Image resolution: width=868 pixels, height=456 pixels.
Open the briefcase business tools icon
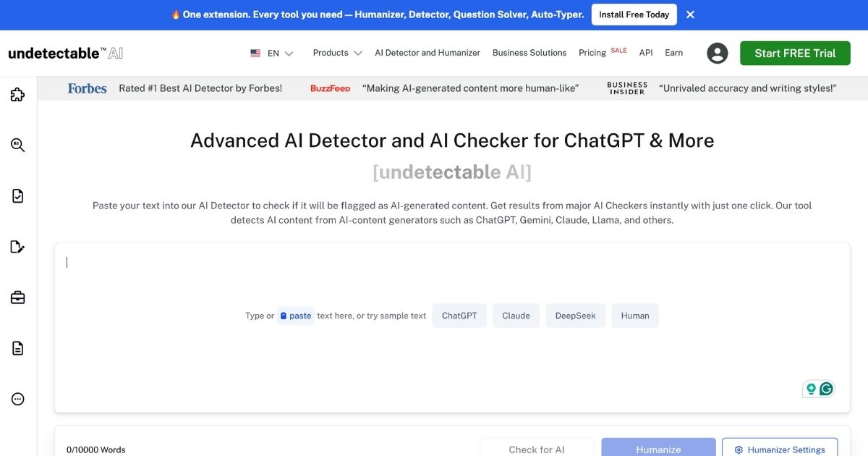pyautogui.click(x=17, y=297)
